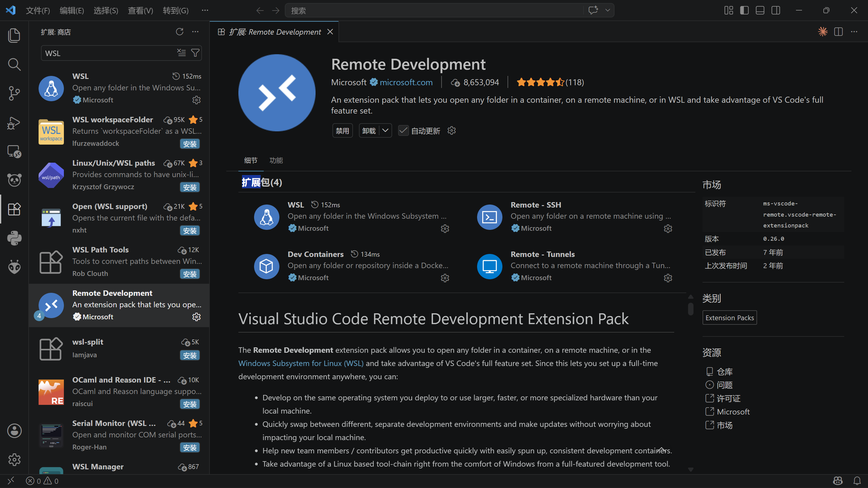Open the Manage gear in activity bar
868x488 pixels.
pyautogui.click(x=14, y=459)
